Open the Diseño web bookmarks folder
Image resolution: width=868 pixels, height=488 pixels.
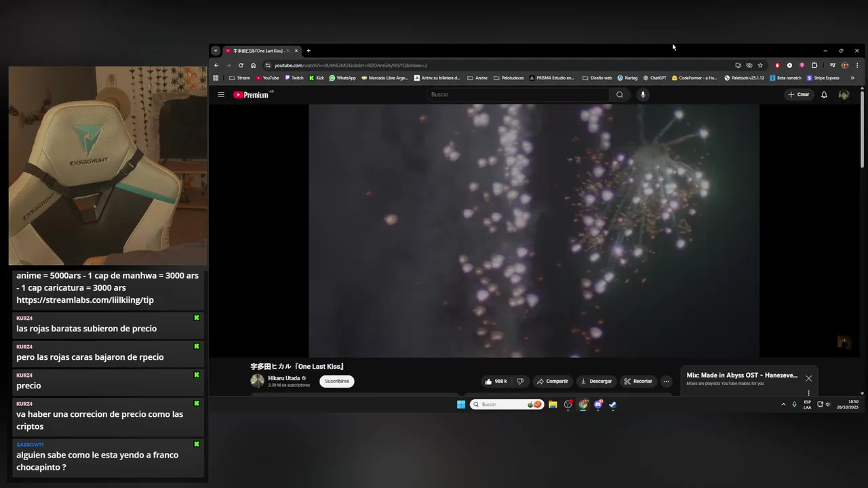tap(597, 78)
